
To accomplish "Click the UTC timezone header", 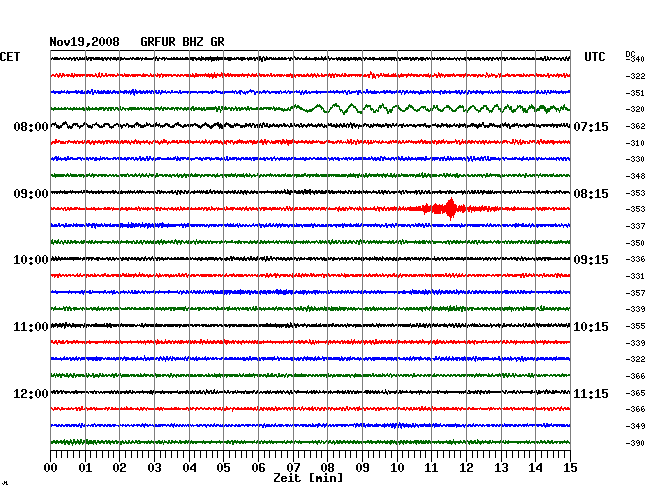I will tap(594, 57).
